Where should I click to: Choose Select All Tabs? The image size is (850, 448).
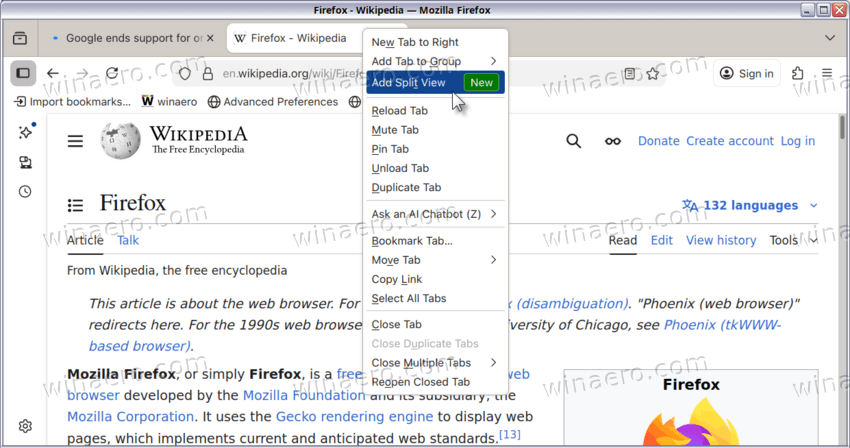pos(435,299)
